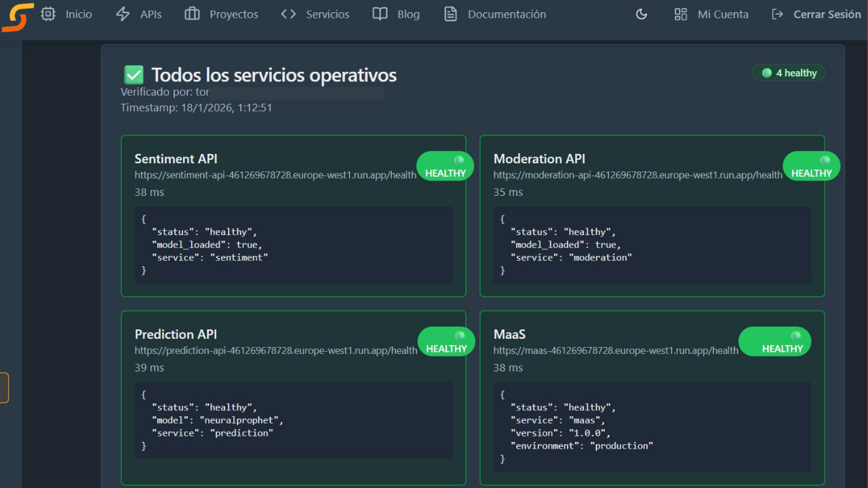Viewport: 868px width, 488px height.
Task: Open Mi Cuenta link
Action: 723,14
